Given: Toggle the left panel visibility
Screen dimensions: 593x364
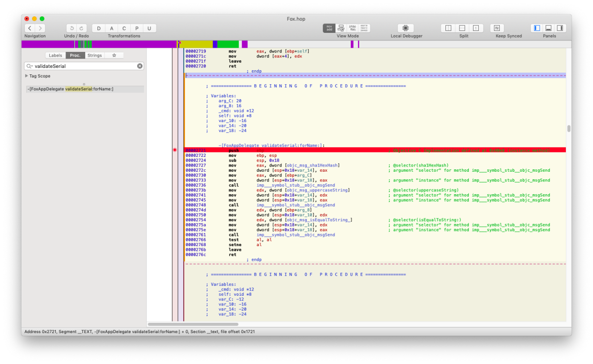Looking at the screenshot, I should tap(537, 28).
